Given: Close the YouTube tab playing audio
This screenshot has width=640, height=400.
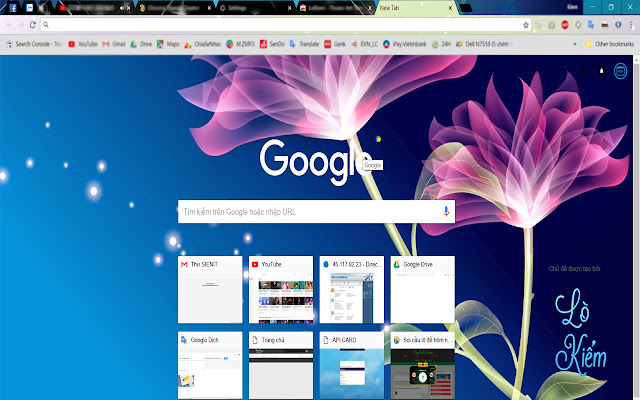Looking at the screenshot, I should 129,8.
